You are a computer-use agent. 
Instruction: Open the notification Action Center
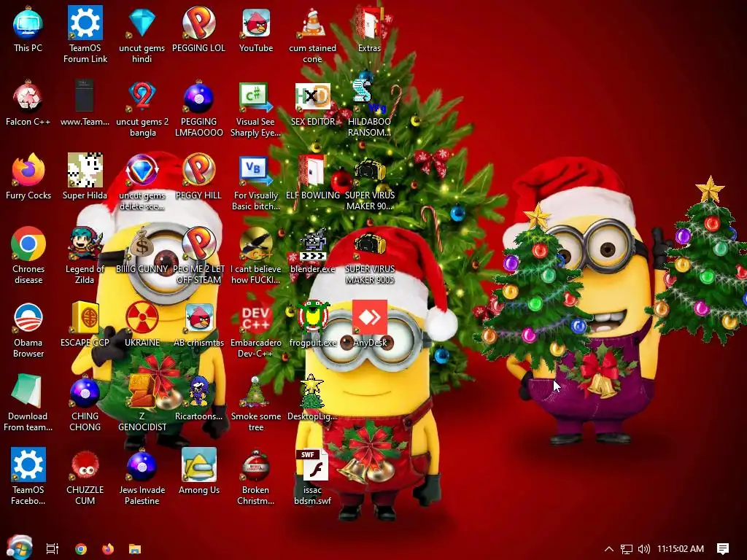pos(723,549)
